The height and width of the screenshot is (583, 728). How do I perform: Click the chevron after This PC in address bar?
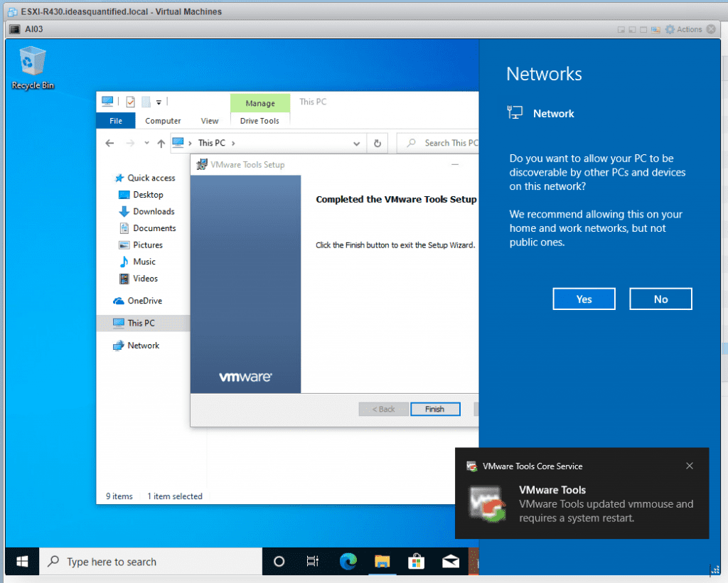233,144
